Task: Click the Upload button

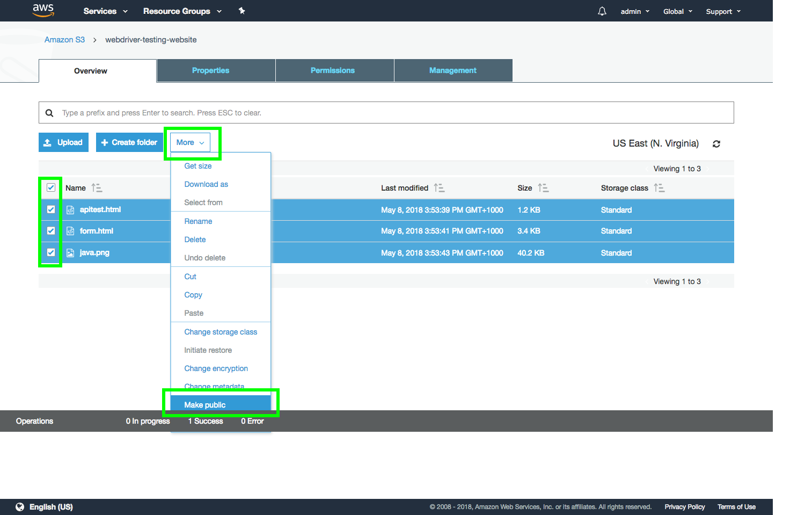Action: [x=63, y=142]
